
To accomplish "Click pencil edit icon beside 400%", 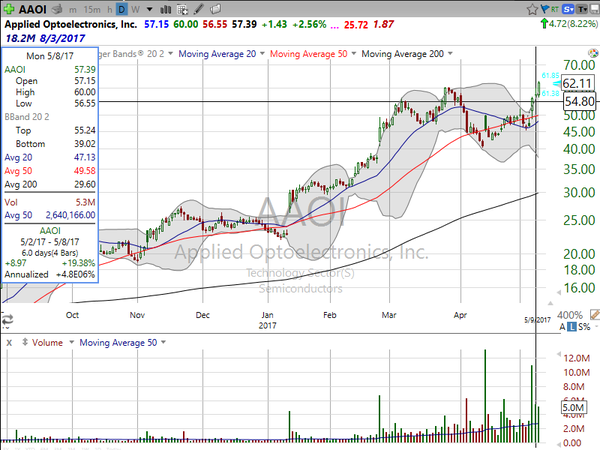I will [x=595, y=315].
